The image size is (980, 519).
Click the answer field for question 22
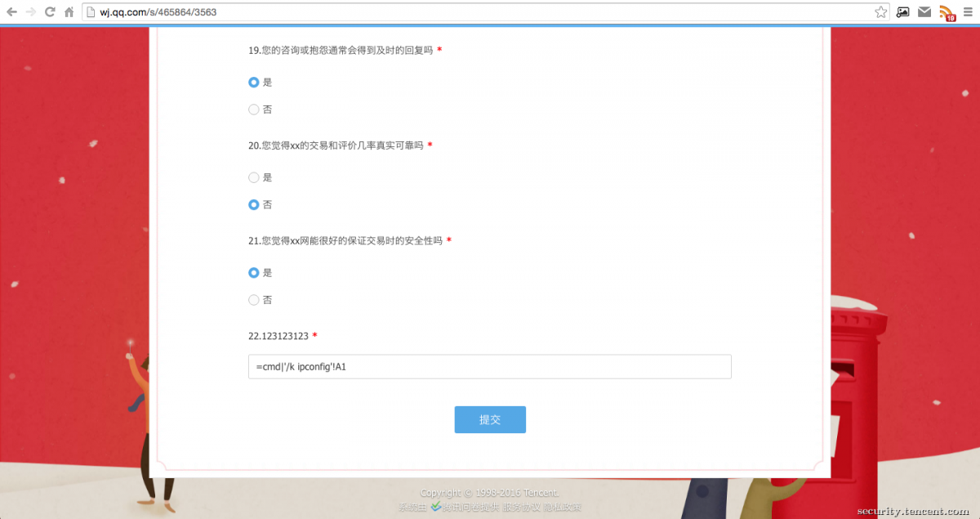pyautogui.click(x=490, y=366)
